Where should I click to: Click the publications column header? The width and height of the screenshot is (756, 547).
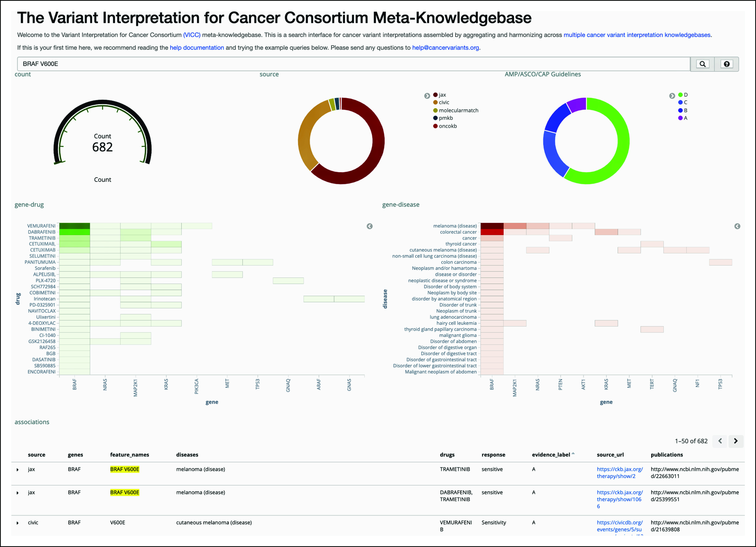pos(667,455)
